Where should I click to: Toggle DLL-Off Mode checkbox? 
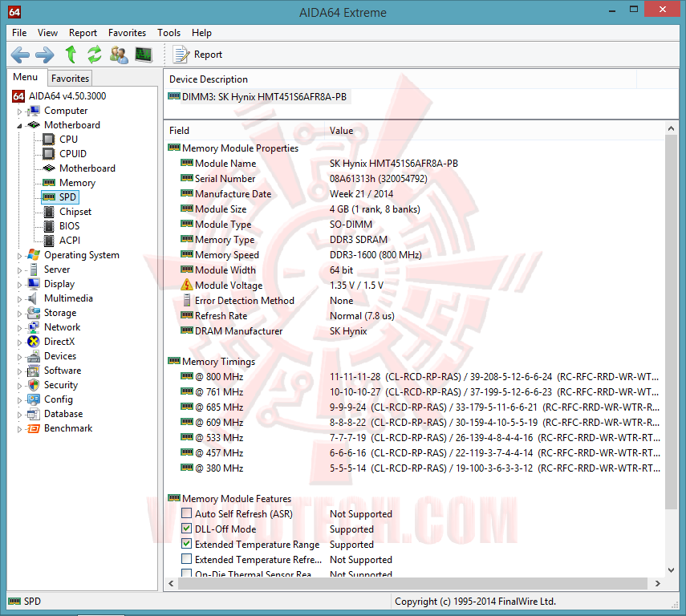coord(186,528)
